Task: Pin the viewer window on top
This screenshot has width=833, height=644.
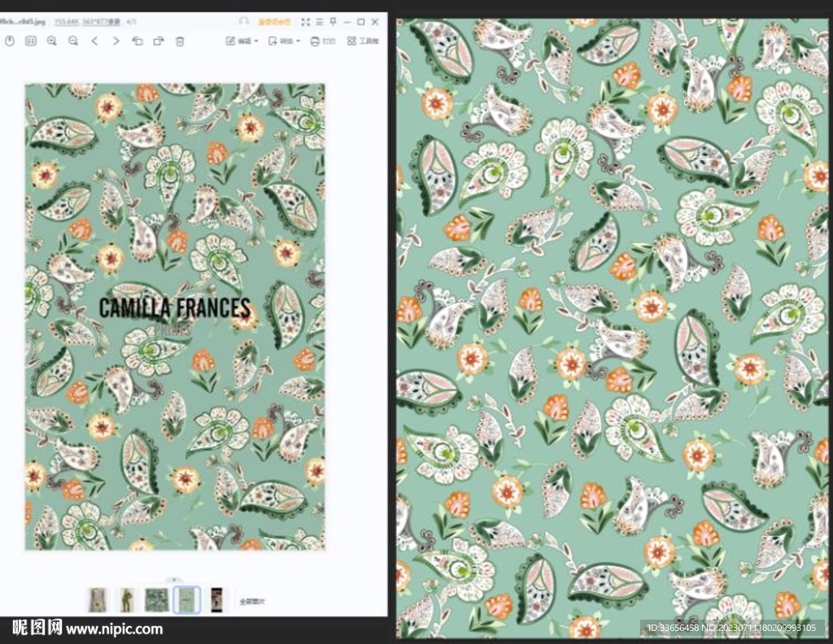Action: (333, 22)
